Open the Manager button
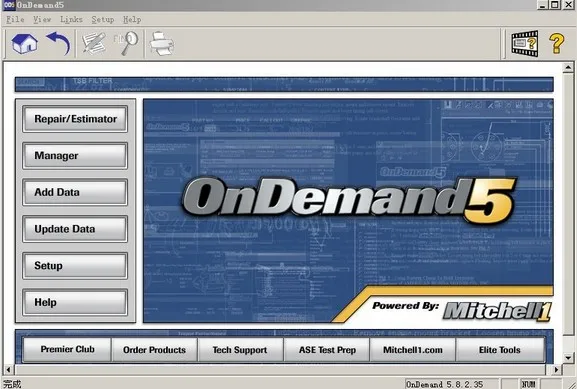This screenshot has width=577, height=389. [75, 156]
